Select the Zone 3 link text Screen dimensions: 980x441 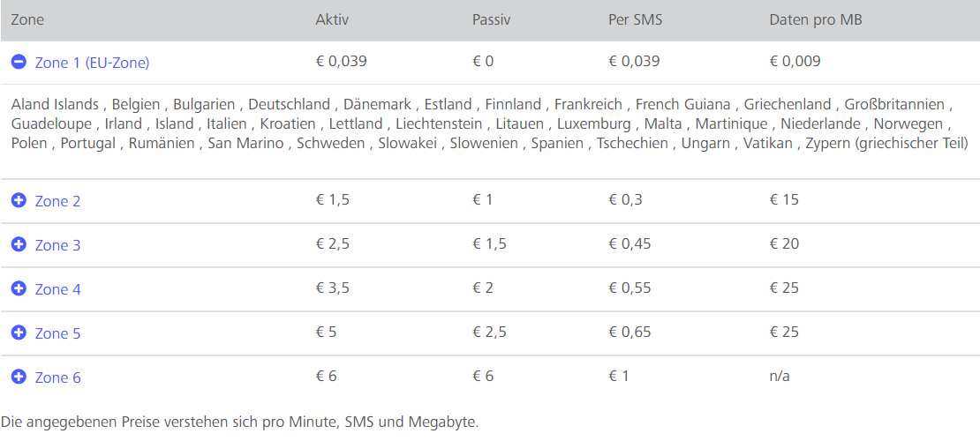[x=57, y=245]
